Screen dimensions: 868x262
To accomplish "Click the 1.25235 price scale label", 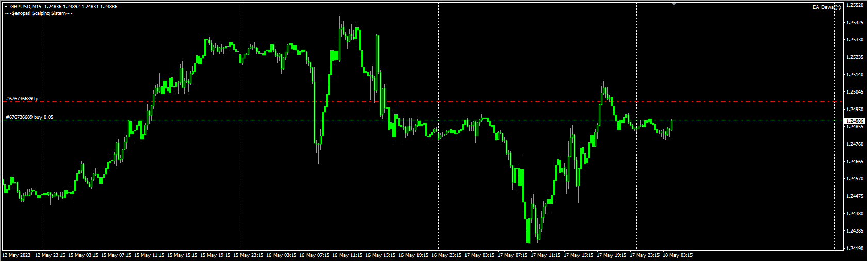I will 855,57.
